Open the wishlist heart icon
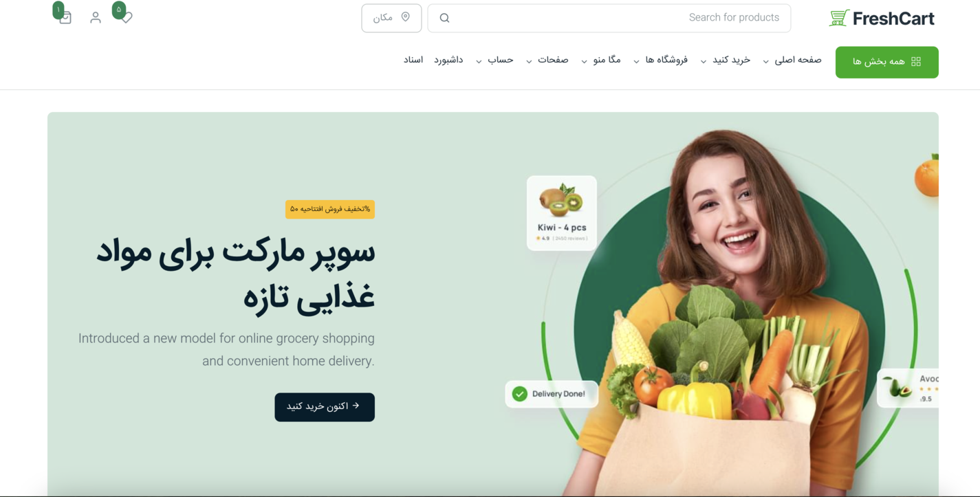The image size is (980, 497). click(127, 17)
